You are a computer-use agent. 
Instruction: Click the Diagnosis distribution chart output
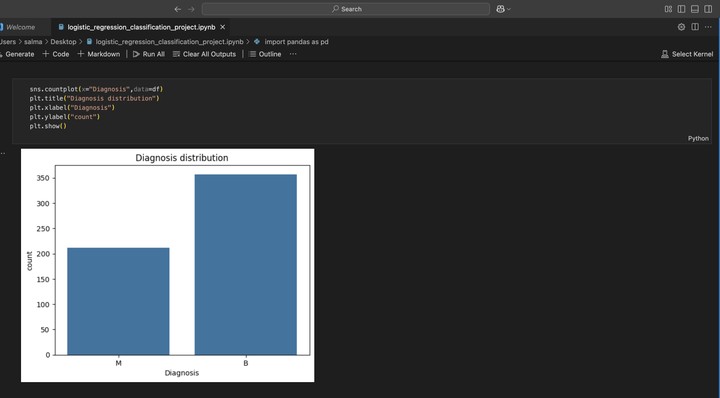tap(168, 265)
